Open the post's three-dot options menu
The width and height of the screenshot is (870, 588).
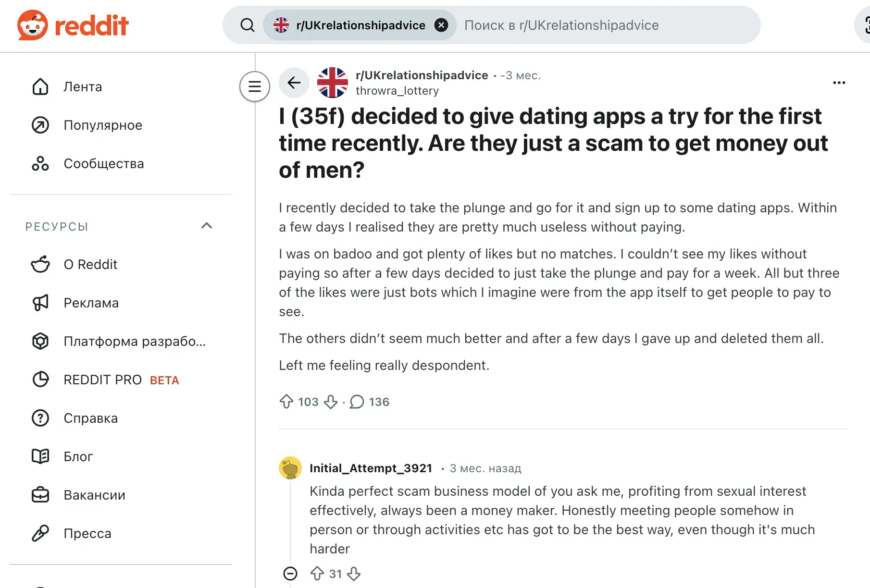pyautogui.click(x=839, y=83)
